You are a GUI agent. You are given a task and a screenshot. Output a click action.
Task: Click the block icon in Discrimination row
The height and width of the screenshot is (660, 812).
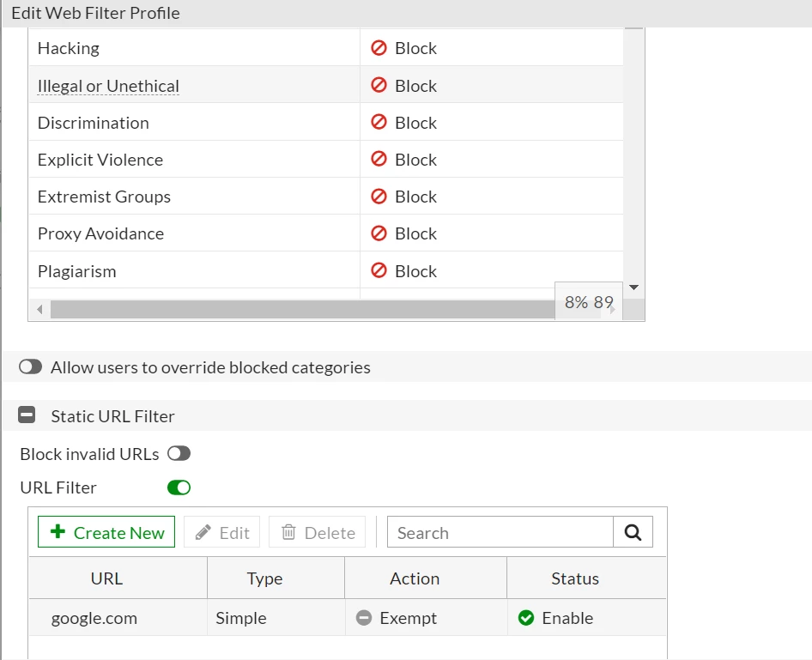click(379, 122)
